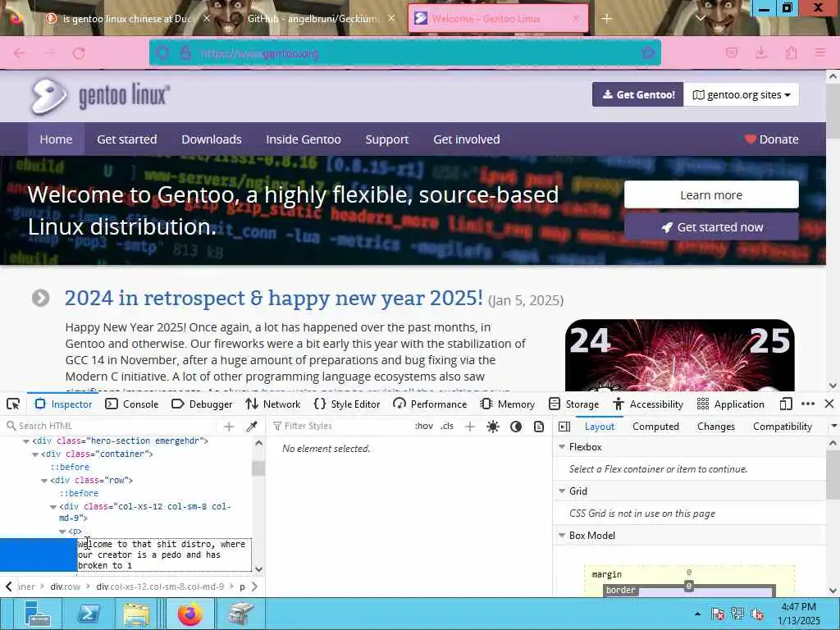Open a new browser tab
The image size is (840, 630).
tap(606, 19)
